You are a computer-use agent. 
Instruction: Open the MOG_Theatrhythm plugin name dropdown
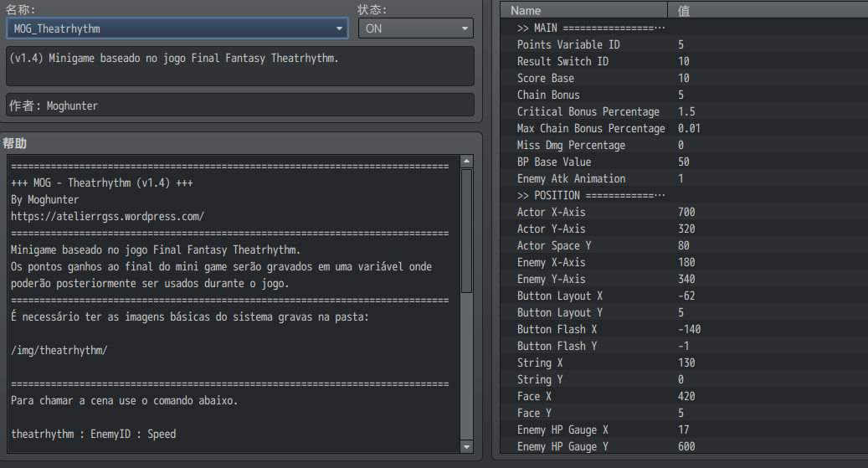177,28
